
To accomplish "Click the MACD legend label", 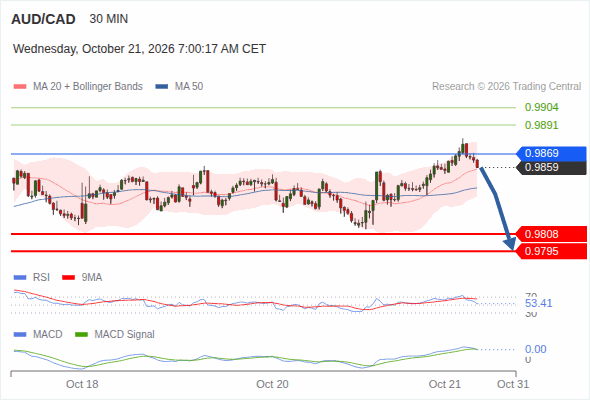I will click(x=47, y=335).
